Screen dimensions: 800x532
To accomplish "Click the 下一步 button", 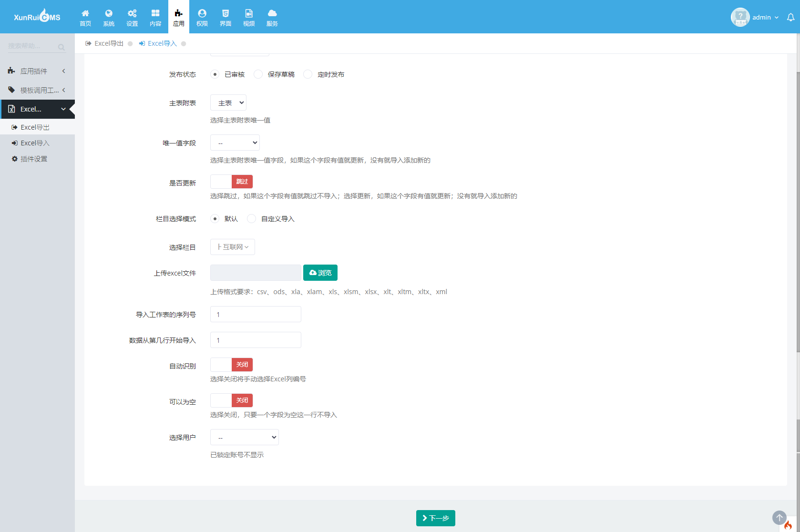I will point(436,518).
